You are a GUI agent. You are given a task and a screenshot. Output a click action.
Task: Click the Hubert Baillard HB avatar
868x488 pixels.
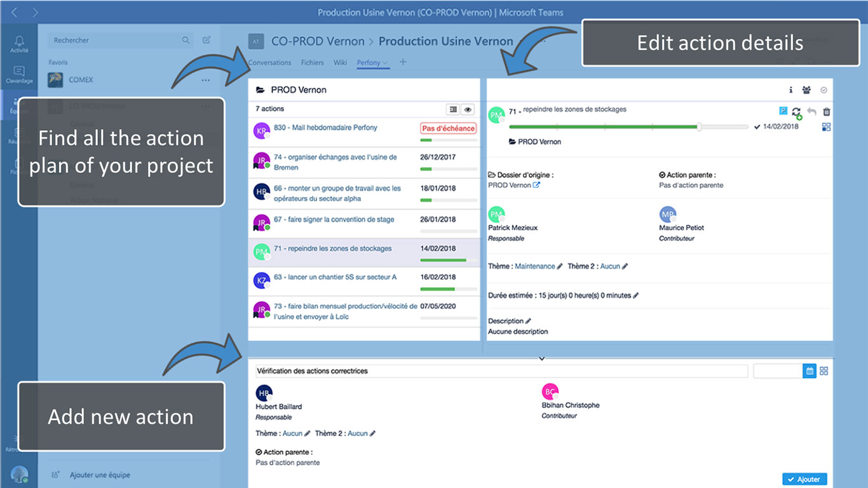(264, 393)
